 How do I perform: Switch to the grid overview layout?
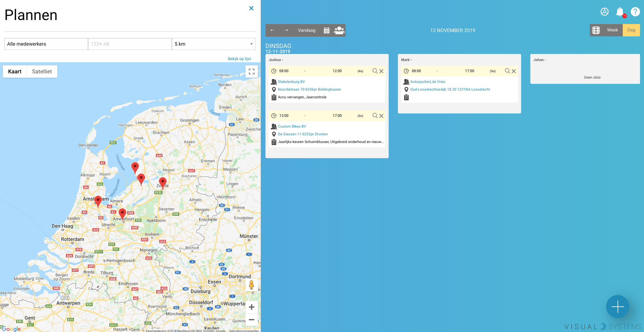tap(596, 30)
